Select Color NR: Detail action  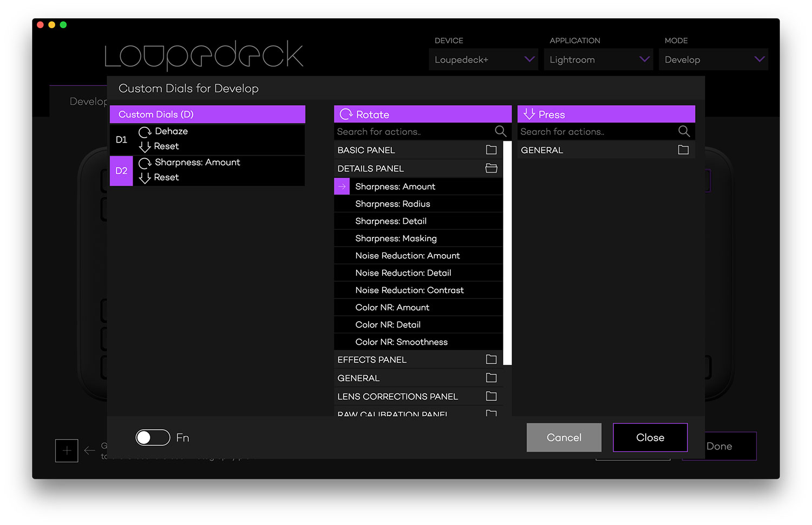coord(418,325)
